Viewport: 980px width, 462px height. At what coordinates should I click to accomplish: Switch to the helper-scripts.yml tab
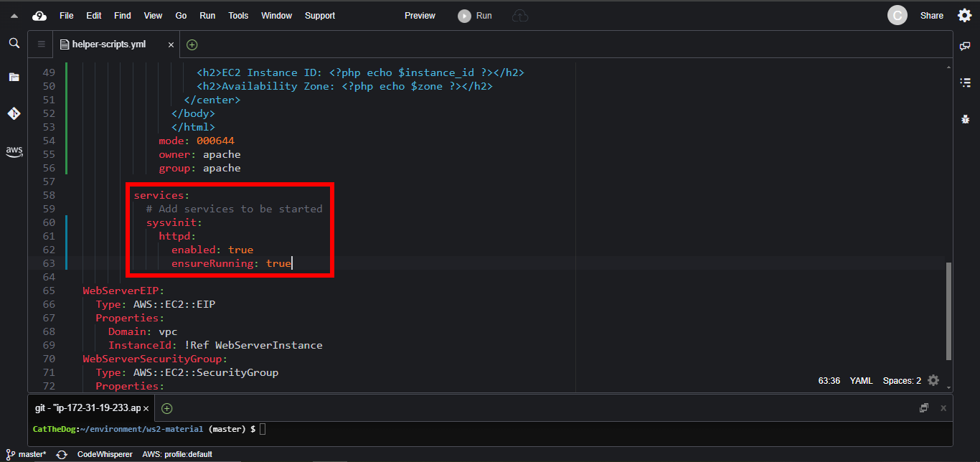click(x=109, y=44)
